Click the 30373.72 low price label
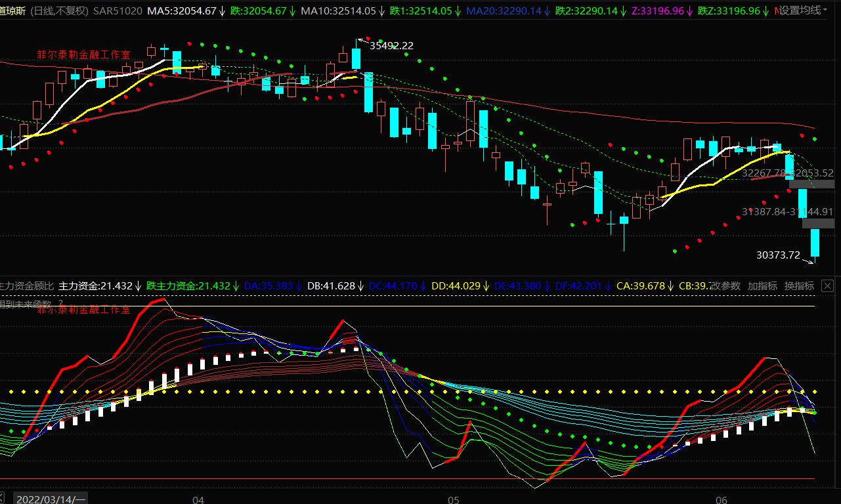The height and width of the screenshot is (504, 841). point(778,255)
